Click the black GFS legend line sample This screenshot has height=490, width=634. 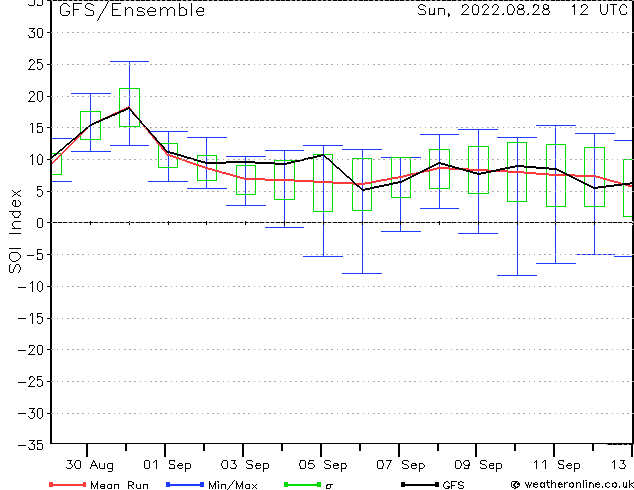pos(420,484)
